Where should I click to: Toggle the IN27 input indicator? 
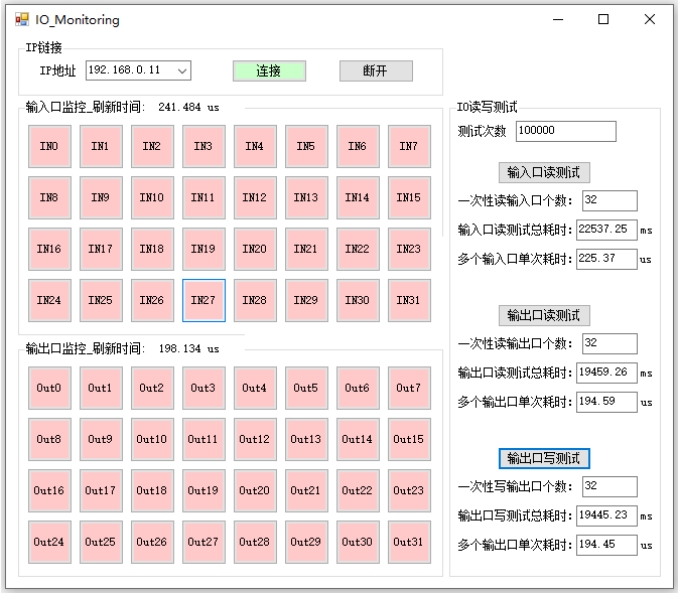point(204,300)
